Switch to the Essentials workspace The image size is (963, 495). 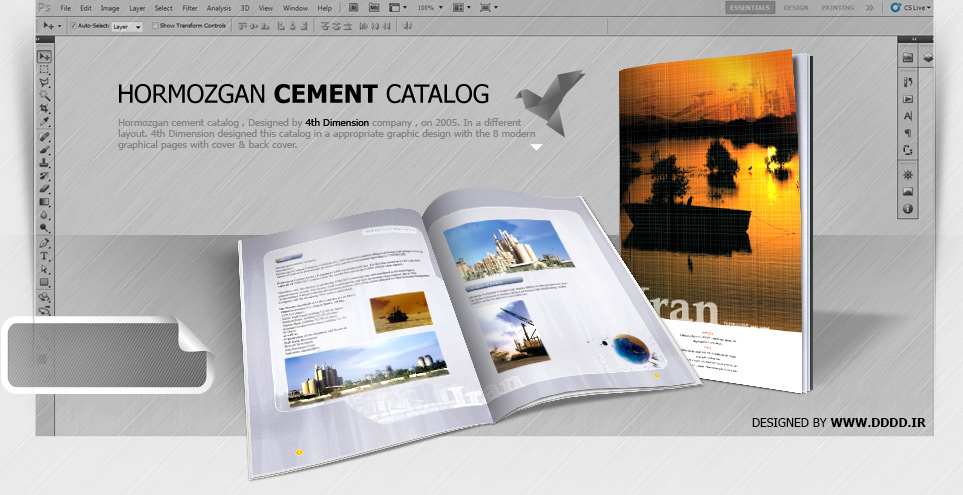click(x=750, y=8)
